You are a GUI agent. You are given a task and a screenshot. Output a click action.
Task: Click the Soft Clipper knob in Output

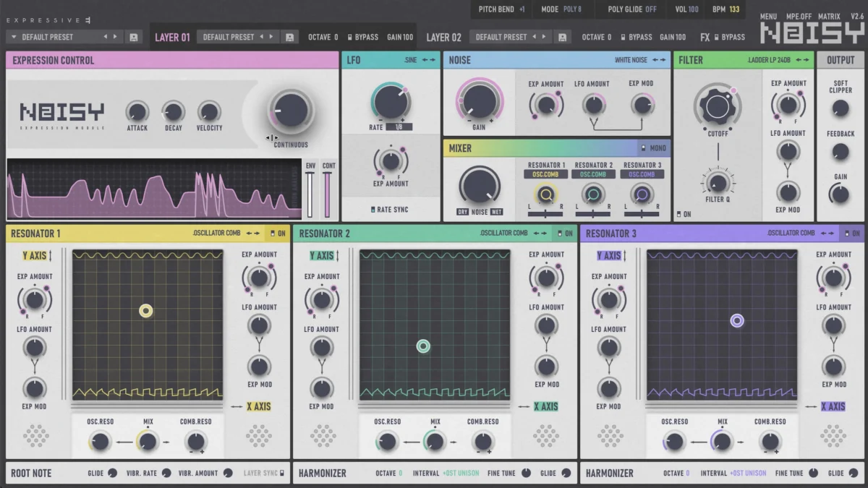pos(841,108)
